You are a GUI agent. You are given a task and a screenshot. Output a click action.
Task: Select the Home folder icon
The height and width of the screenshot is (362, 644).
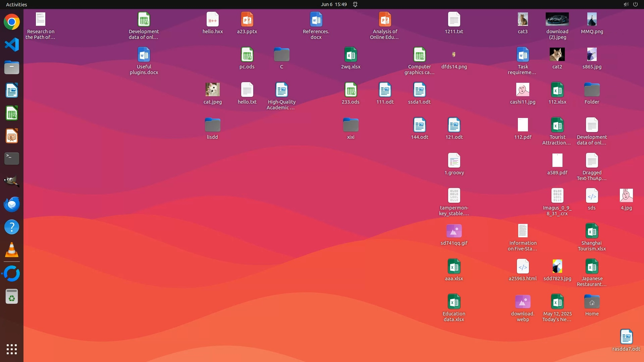click(x=592, y=302)
